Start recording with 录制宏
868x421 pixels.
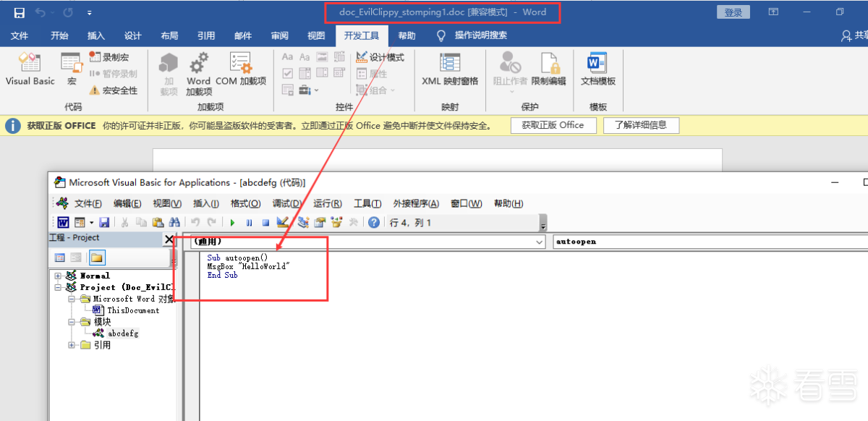pos(109,56)
